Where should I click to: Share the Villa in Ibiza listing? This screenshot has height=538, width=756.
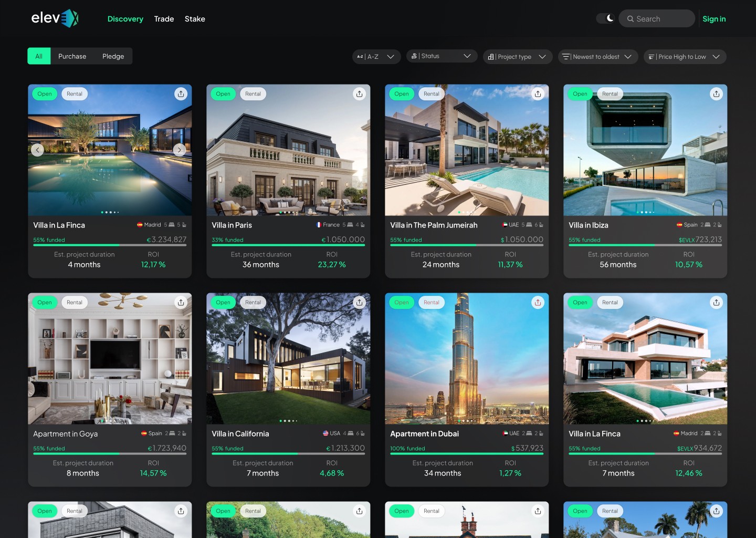pos(717,94)
